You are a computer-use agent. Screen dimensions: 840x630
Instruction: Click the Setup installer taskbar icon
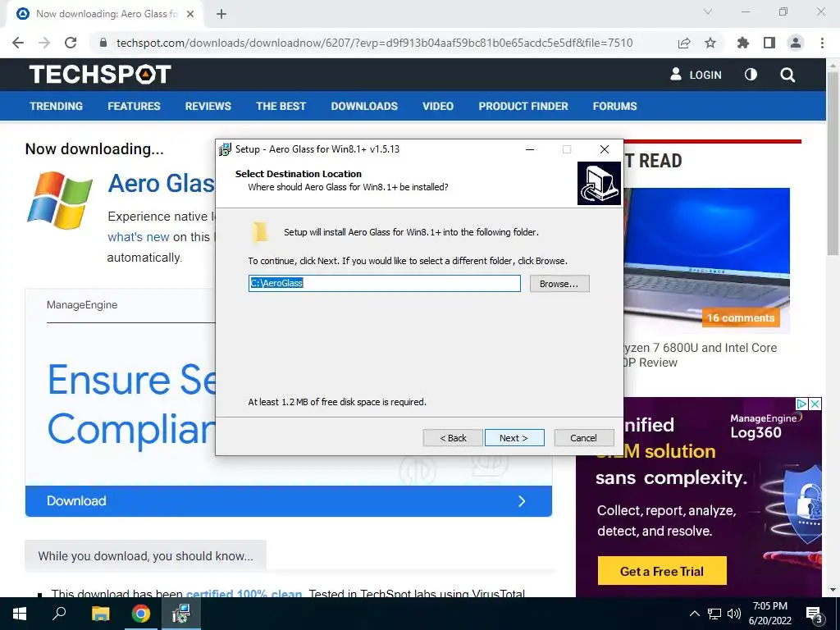tap(181, 614)
